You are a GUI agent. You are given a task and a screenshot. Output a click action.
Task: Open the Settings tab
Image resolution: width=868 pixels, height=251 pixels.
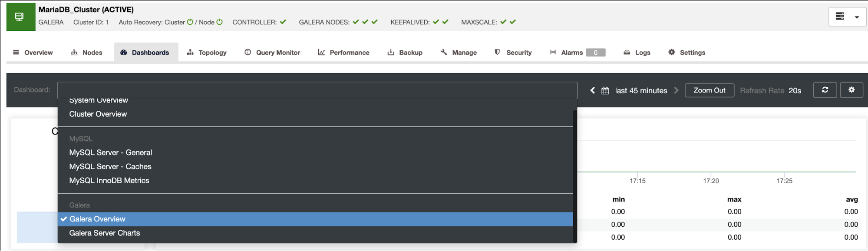[687, 53]
